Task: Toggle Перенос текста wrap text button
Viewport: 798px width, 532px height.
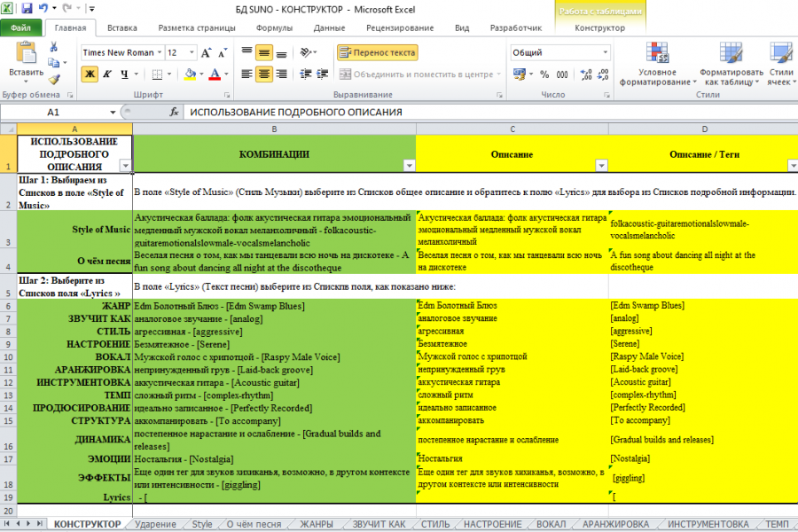Action: point(378,52)
